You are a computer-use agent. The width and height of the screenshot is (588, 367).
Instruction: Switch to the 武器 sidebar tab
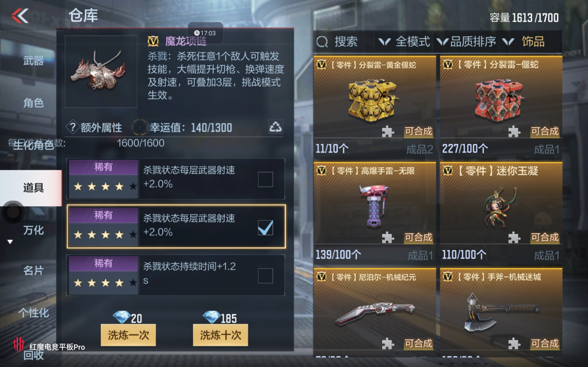[x=33, y=60]
